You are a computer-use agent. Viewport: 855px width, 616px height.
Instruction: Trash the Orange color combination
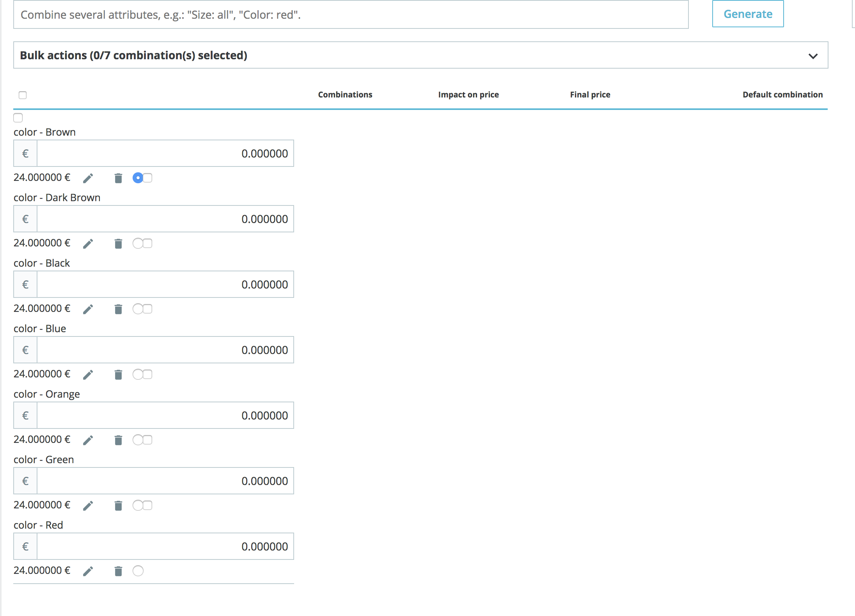point(118,440)
